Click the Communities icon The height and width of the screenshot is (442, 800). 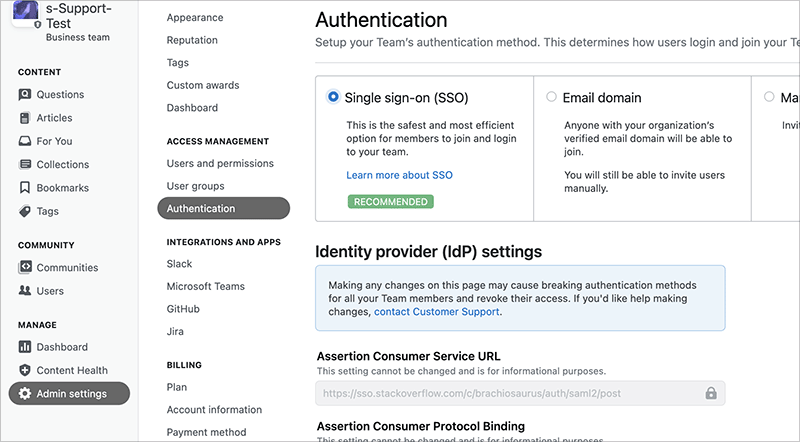click(x=25, y=268)
